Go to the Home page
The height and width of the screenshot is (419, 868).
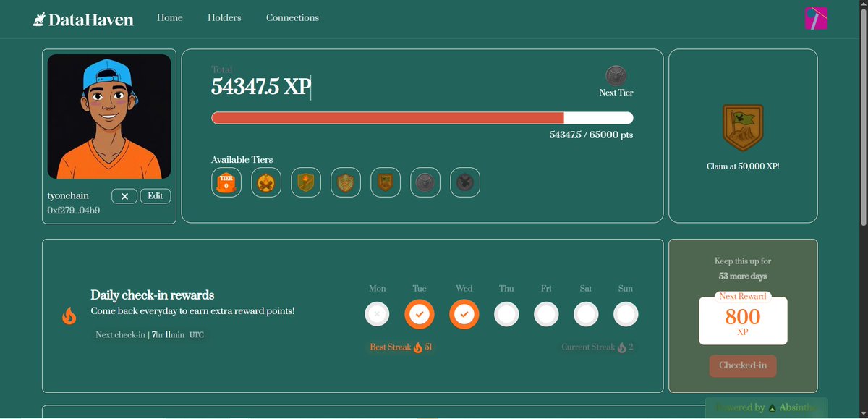pos(170,17)
